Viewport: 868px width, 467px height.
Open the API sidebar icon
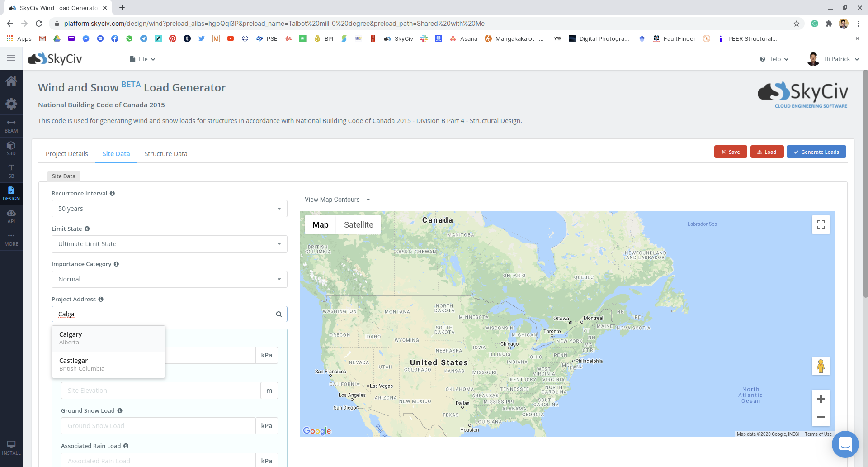(x=11, y=216)
